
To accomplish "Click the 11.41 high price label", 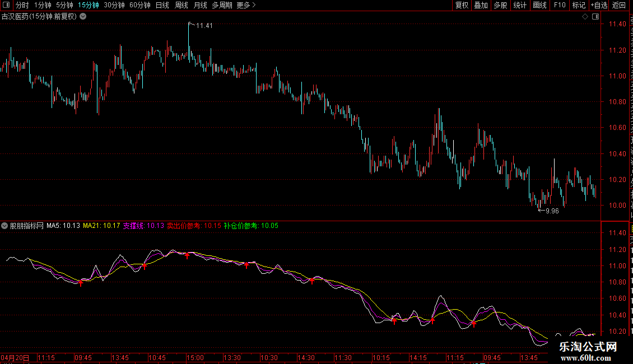I will click(x=204, y=26).
